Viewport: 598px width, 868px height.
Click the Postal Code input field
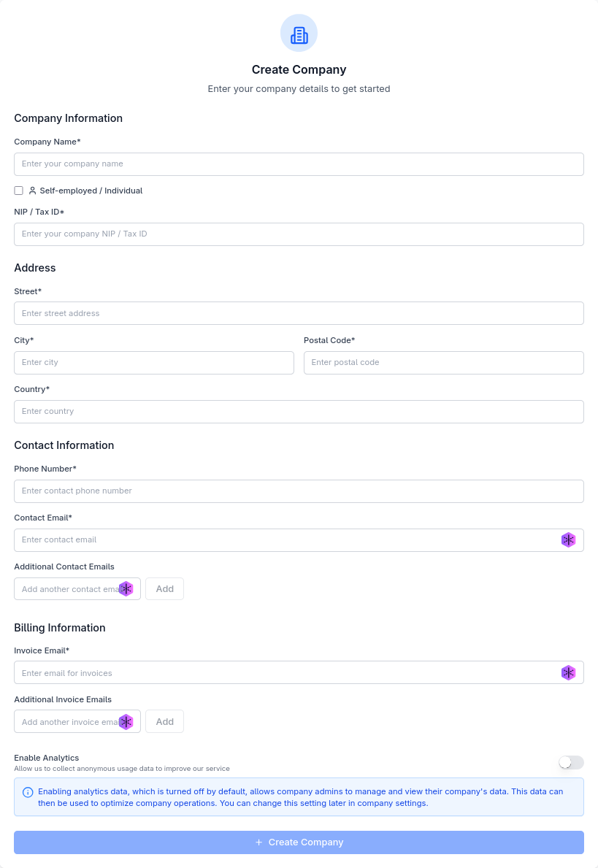[443, 362]
